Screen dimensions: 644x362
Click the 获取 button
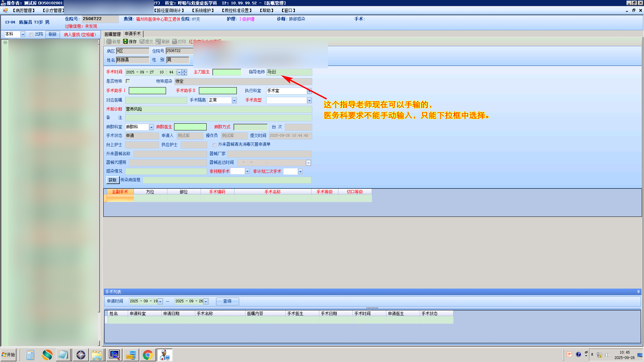click(112, 180)
